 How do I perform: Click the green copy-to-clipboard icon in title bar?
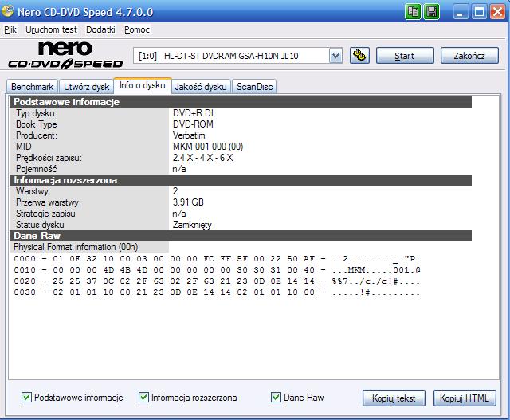[x=413, y=12]
